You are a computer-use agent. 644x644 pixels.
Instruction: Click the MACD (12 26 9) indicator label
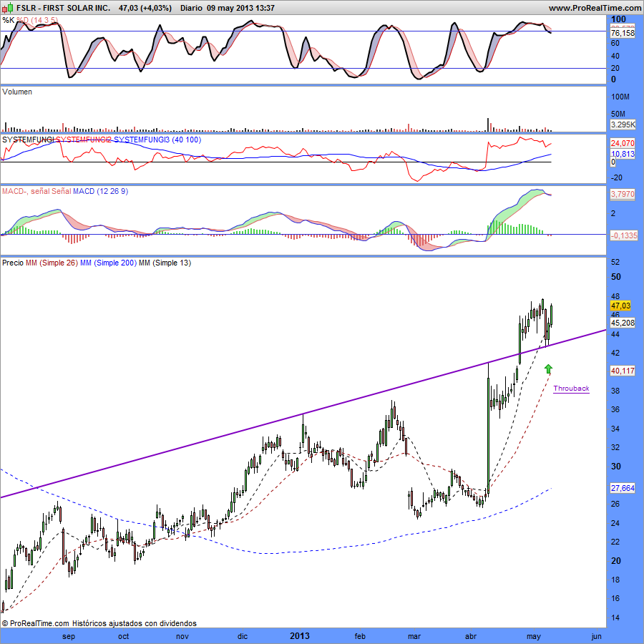[x=100, y=191]
